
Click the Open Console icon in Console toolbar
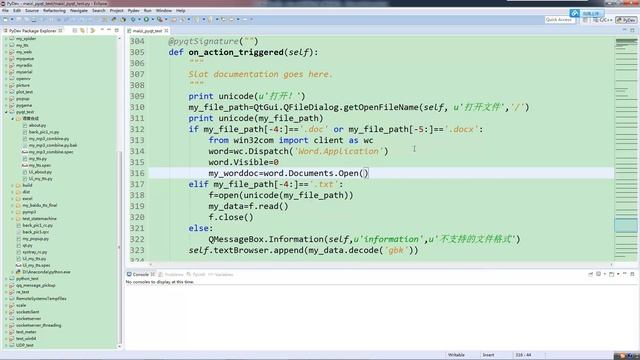(611, 274)
